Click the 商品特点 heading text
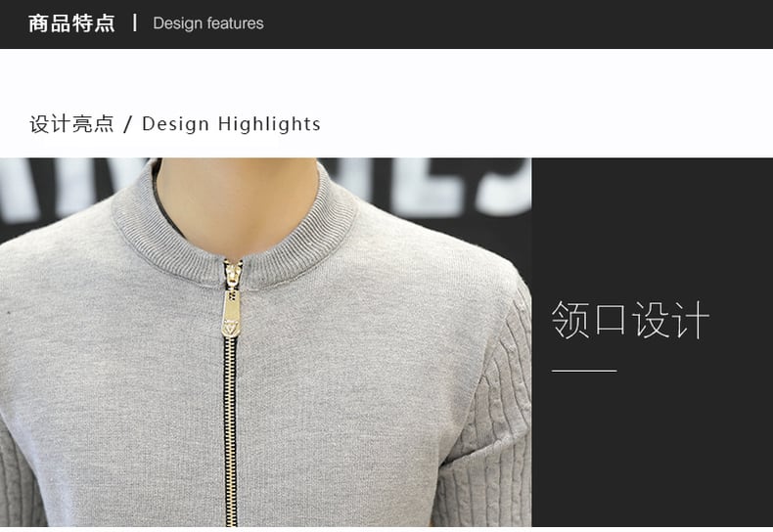 (71, 23)
